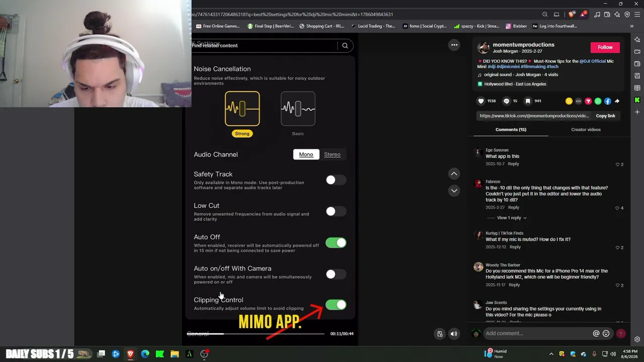Open Free Online Games bookmark

tap(217, 26)
